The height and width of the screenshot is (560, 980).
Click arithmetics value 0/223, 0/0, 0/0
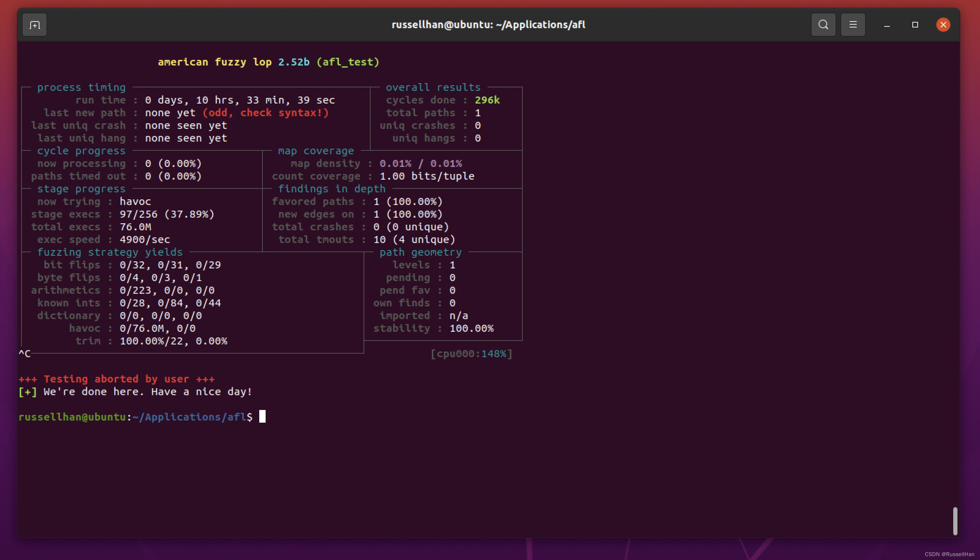167,290
